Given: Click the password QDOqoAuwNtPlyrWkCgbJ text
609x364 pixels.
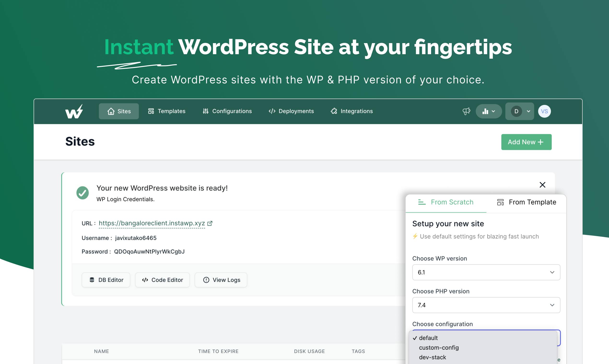Looking at the screenshot, I should click(149, 252).
